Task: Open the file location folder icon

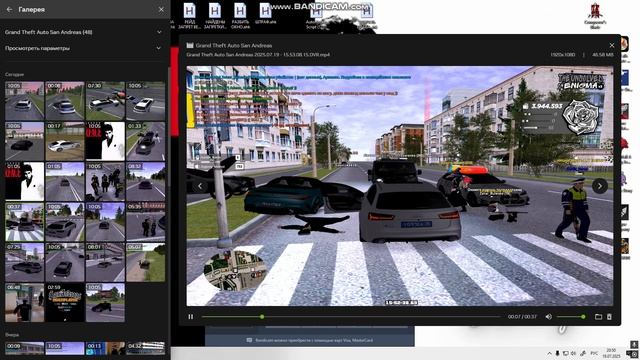Action: pyautogui.click(x=598, y=317)
